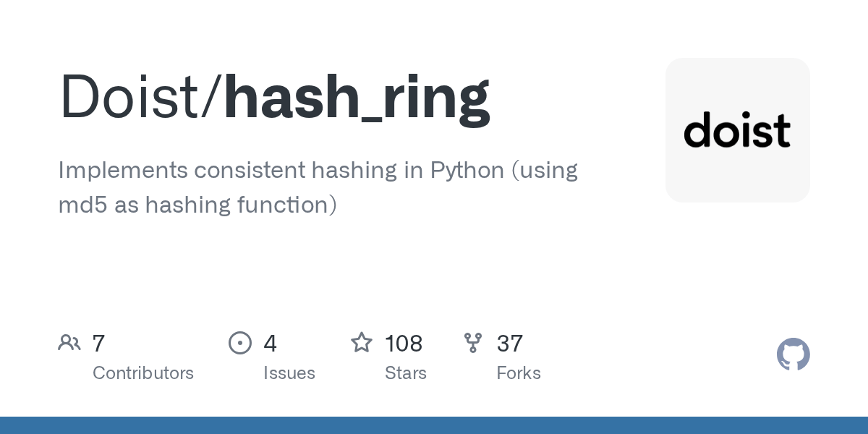Click the Issues circle-dot icon
The width and height of the screenshot is (868, 434).
click(240, 343)
